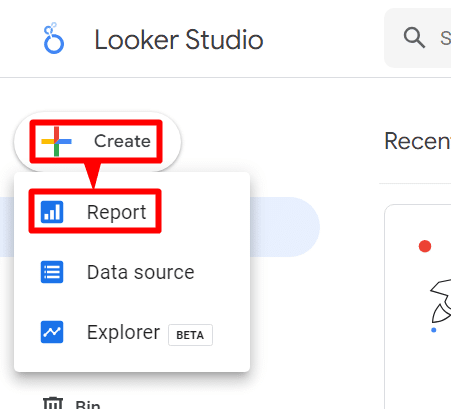Click the BETA badge next to Explorer
This screenshot has height=409, width=451.
190,335
